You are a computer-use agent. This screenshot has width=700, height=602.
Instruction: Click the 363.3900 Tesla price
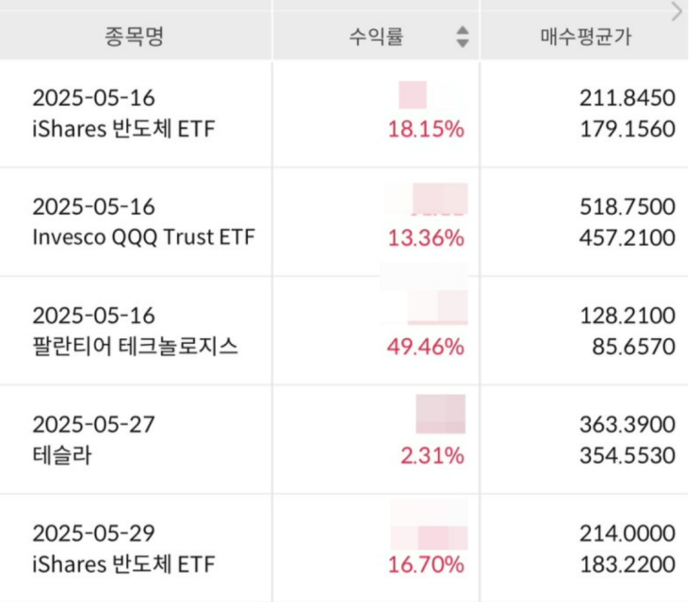(627, 424)
